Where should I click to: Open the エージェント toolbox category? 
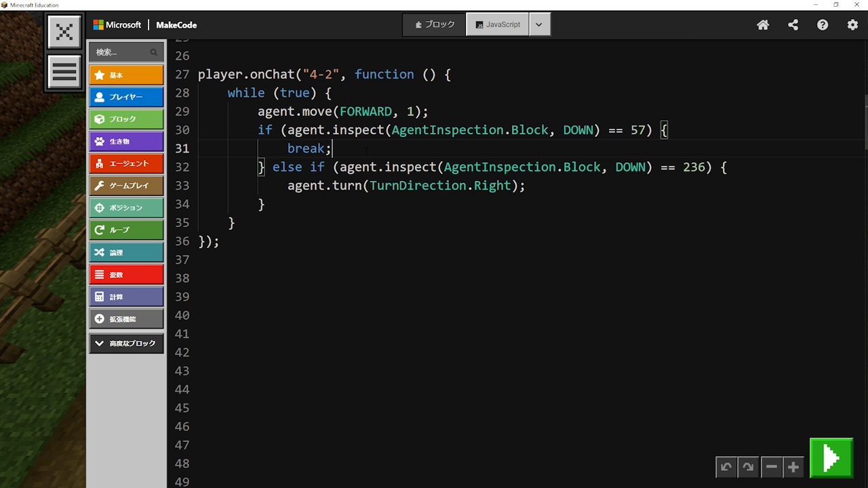(x=126, y=163)
